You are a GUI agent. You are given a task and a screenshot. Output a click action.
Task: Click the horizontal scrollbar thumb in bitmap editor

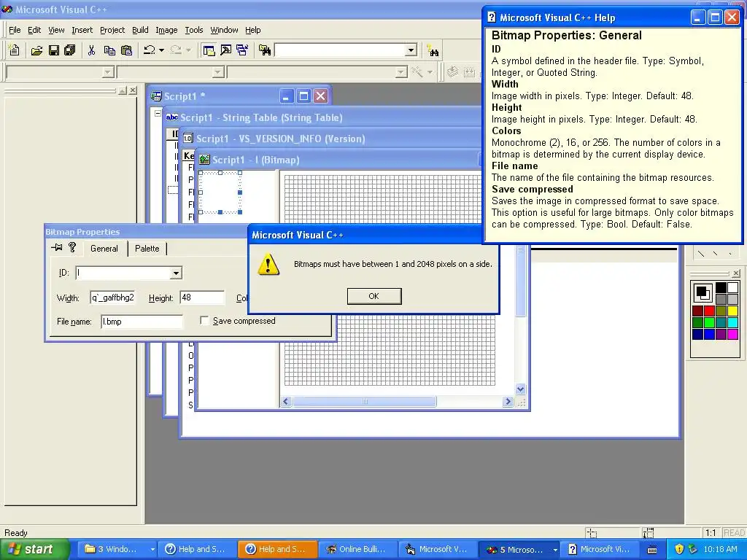pos(365,402)
